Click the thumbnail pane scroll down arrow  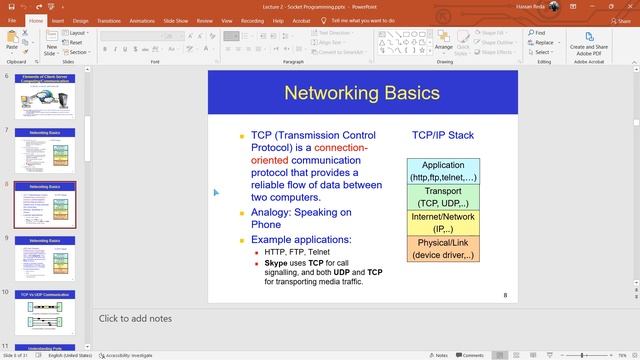point(87,347)
